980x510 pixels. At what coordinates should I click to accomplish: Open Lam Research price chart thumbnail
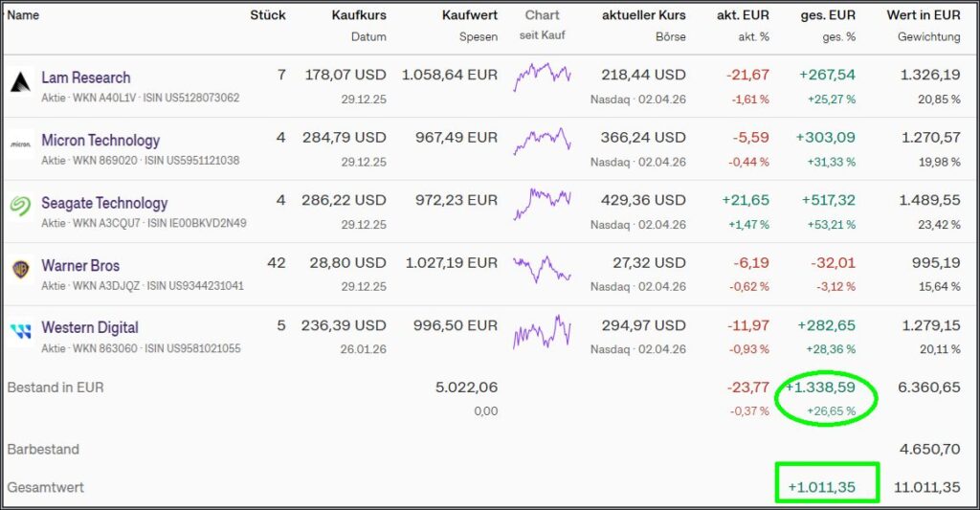coord(542,77)
